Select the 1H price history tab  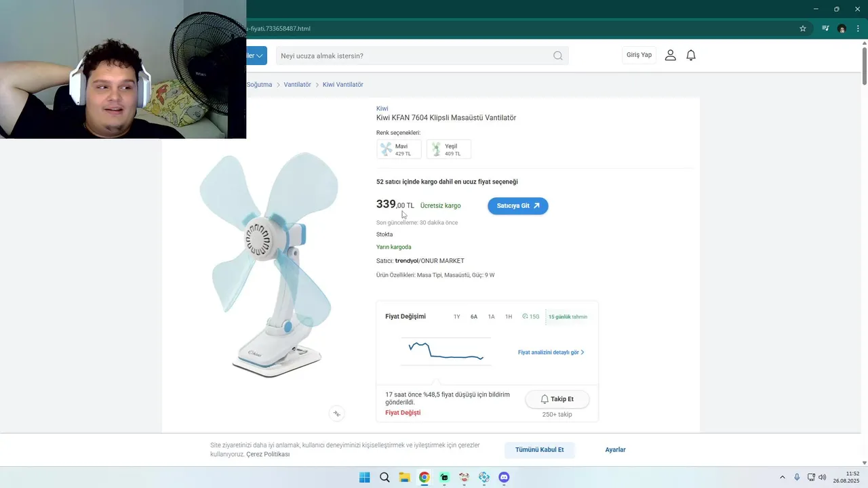[x=509, y=317]
